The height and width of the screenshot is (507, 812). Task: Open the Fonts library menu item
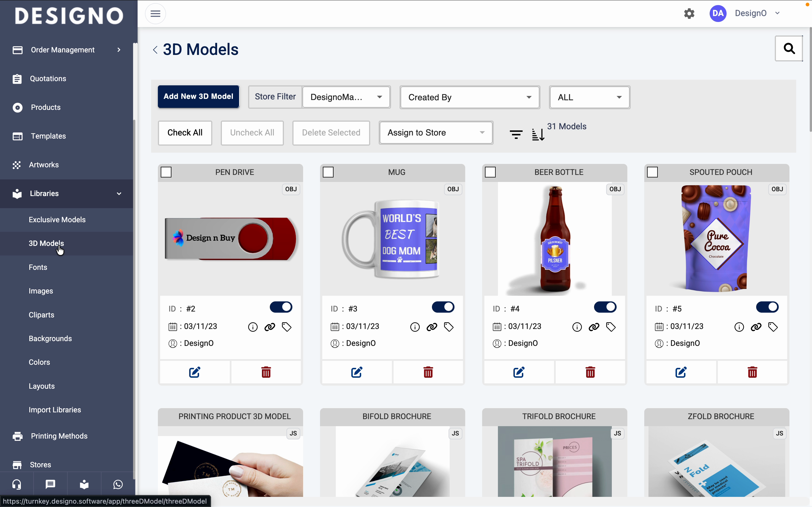[38, 267]
